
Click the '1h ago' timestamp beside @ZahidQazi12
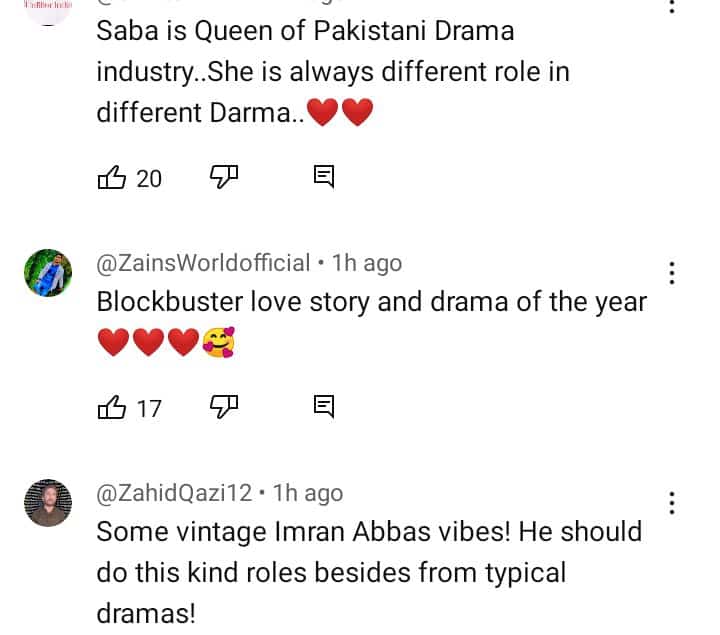point(307,493)
